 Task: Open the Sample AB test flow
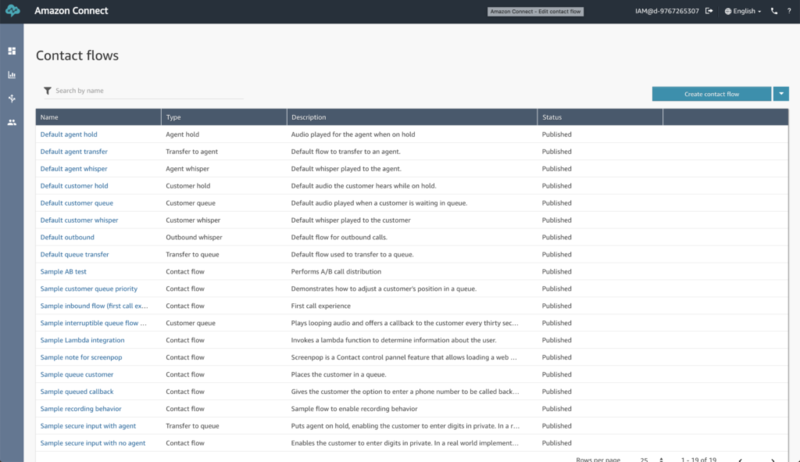(x=63, y=272)
